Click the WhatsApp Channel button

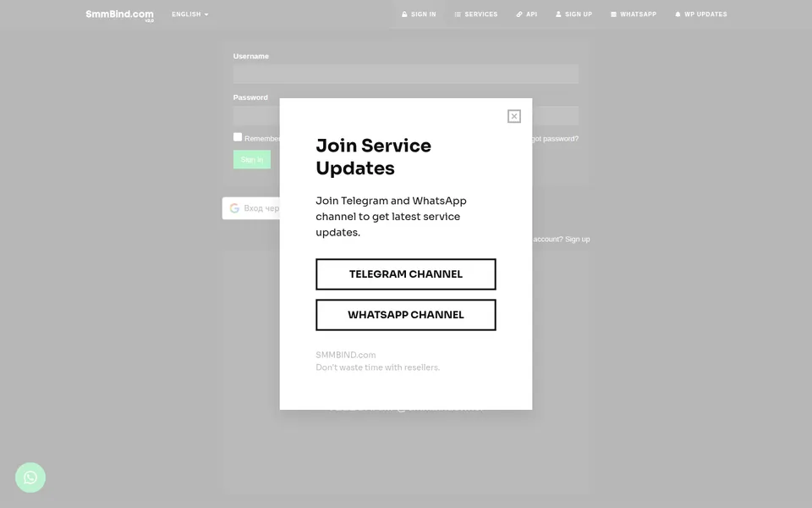(x=405, y=315)
